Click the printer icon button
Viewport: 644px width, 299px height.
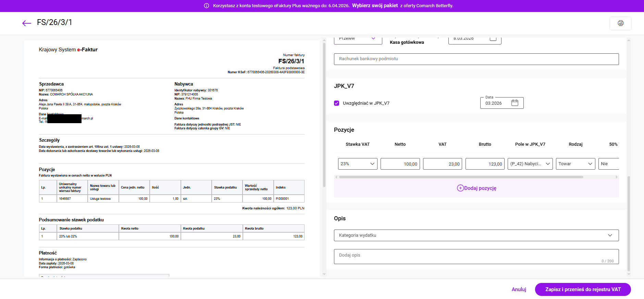pos(620,23)
